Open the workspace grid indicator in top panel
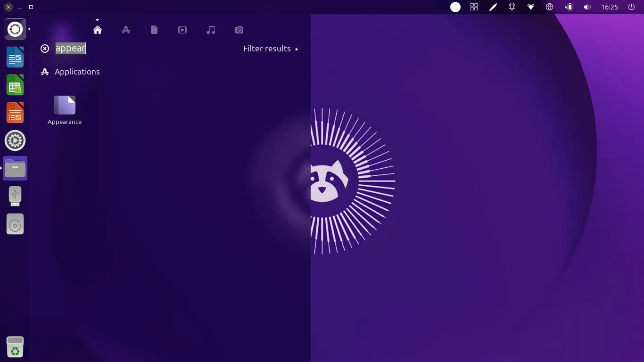644x362 pixels. (474, 7)
